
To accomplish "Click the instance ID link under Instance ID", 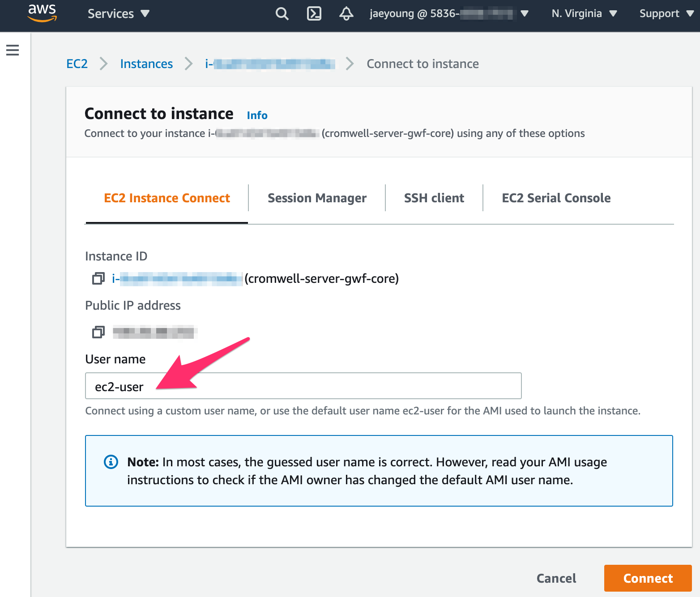I will (177, 279).
